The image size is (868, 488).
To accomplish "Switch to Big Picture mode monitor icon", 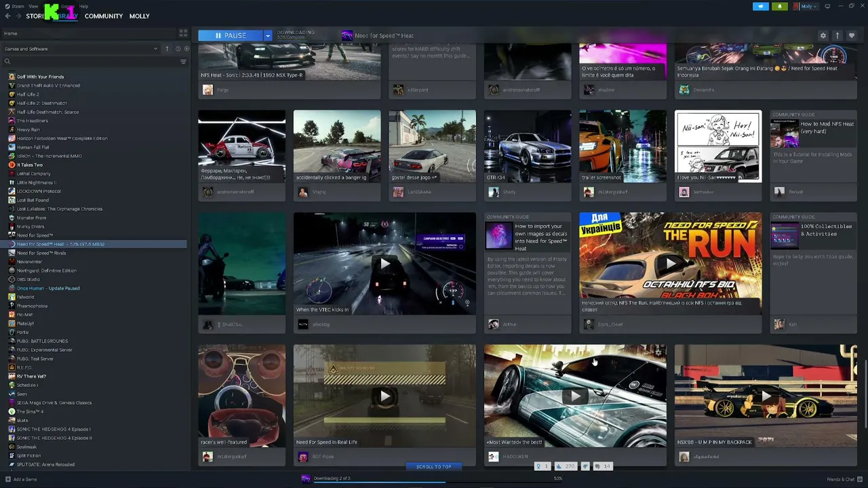I will 827,6.
